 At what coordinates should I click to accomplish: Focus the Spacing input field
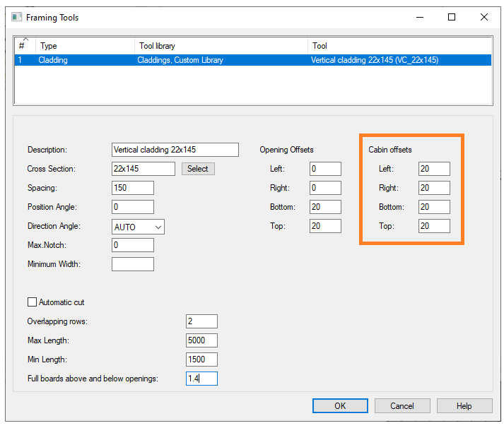133,188
